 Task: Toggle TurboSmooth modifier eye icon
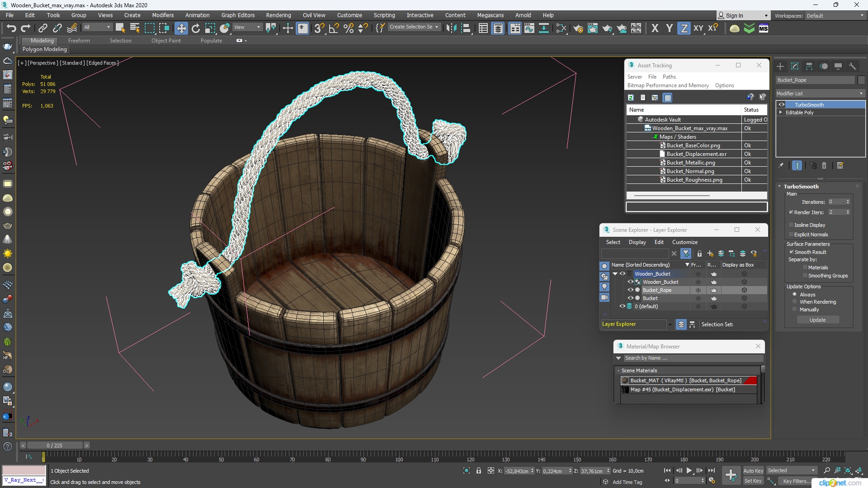click(x=782, y=105)
